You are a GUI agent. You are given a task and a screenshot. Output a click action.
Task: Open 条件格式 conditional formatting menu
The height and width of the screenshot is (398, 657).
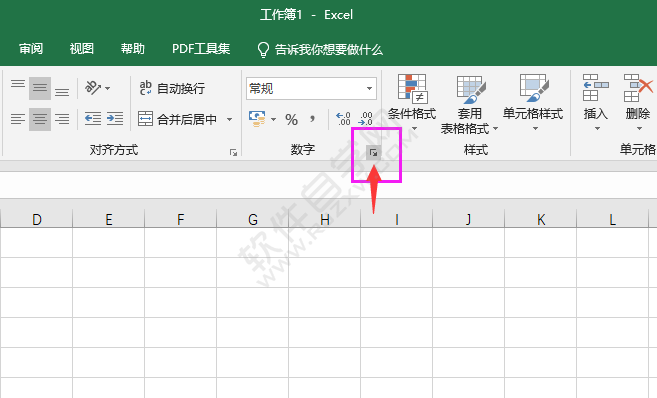pos(412,103)
